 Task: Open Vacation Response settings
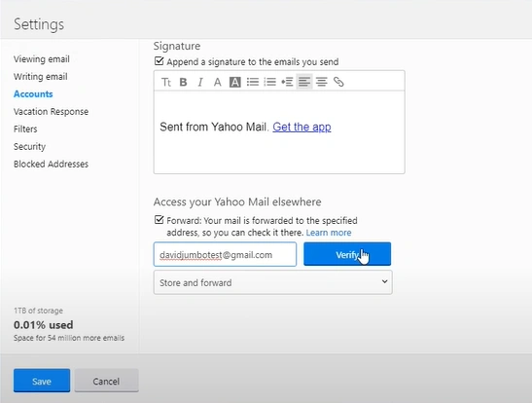click(x=51, y=111)
